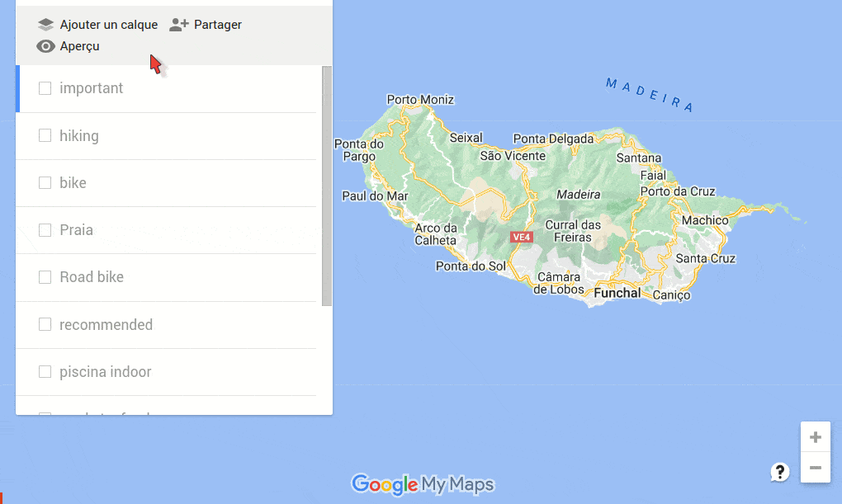This screenshot has width=842, height=504.
Task: Select the important layer name
Action: 92,88
